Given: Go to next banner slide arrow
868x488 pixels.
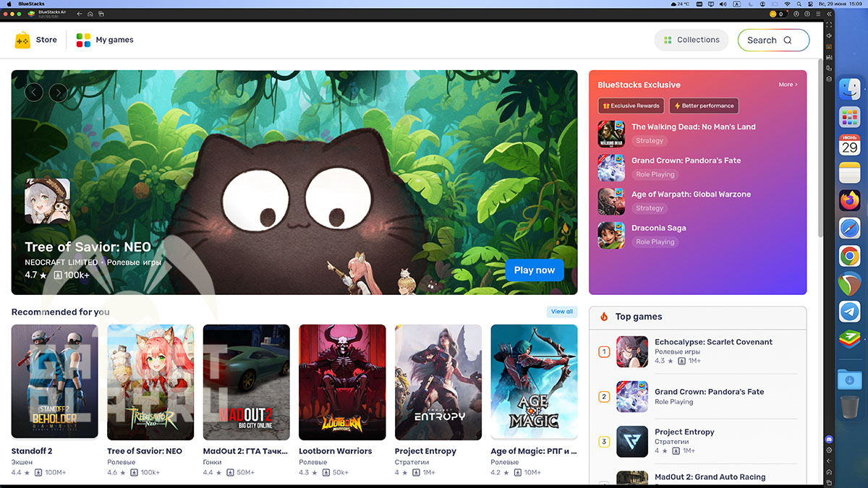Looking at the screenshot, I should pyautogui.click(x=58, y=92).
